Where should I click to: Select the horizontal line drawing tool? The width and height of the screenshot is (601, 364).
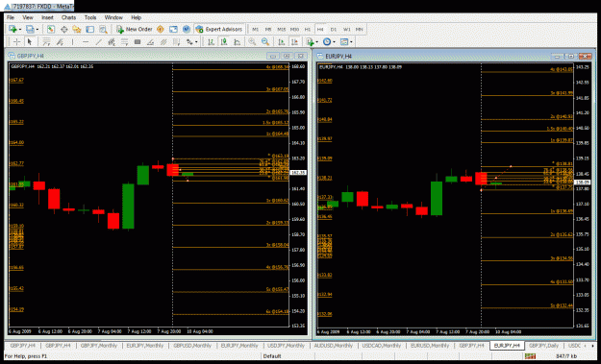click(86, 41)
